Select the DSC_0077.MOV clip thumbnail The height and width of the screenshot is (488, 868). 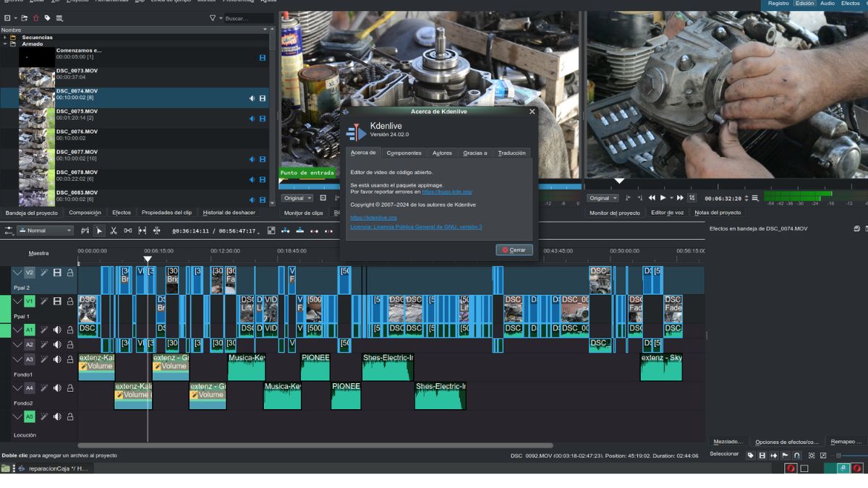pyautogui.click(x=37, y=158)
